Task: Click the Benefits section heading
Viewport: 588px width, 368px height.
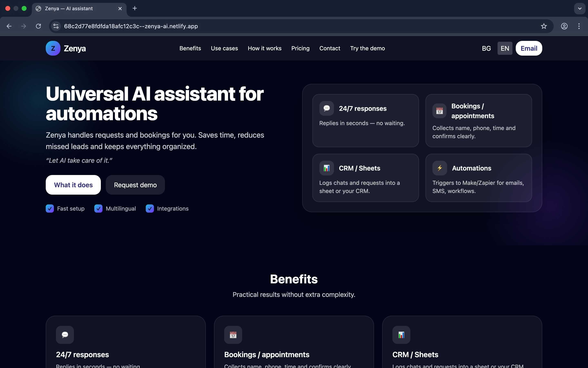Action: 294,279
